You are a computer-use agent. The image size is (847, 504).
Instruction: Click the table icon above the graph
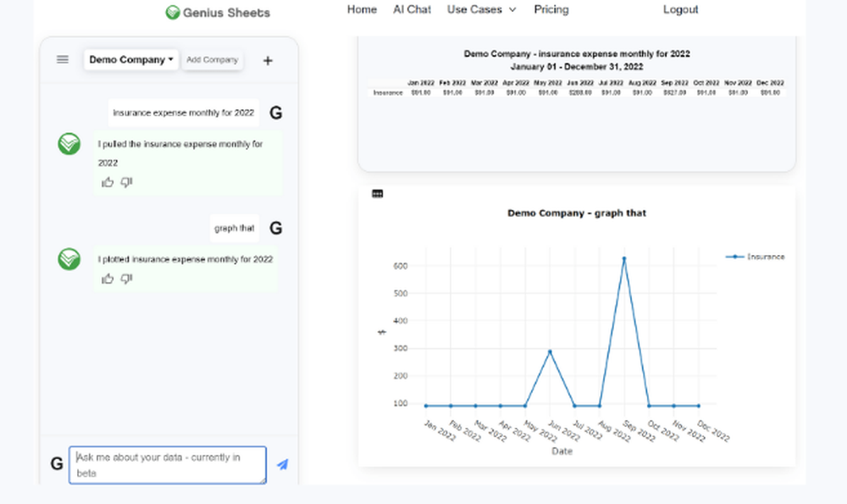coord(378,194)
